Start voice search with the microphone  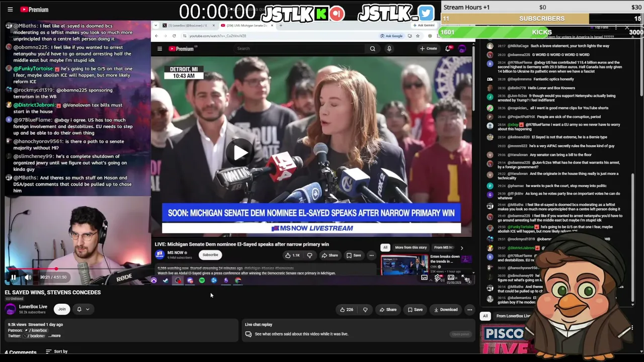click(x=389, y=49)
